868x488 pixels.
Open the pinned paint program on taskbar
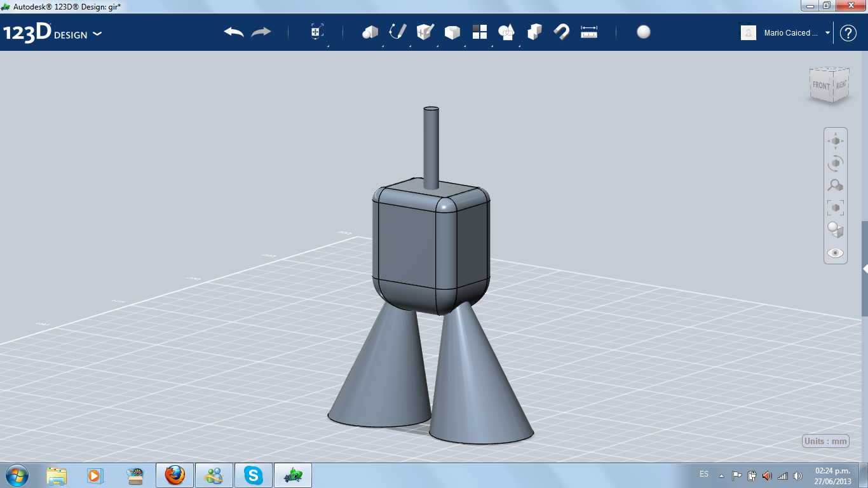135,475
